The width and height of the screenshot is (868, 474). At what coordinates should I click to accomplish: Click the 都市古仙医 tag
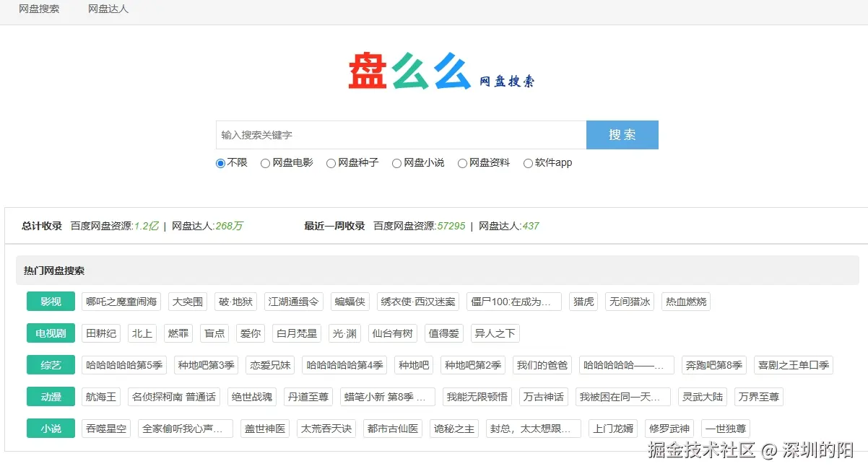[x=393, y=429]
